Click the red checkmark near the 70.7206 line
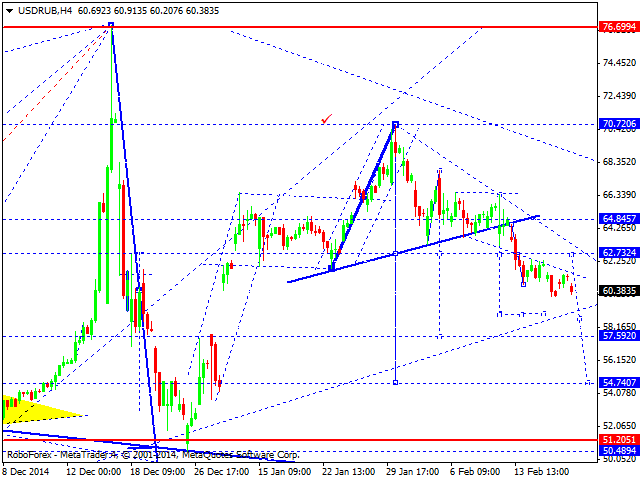 tap(327, 119)
